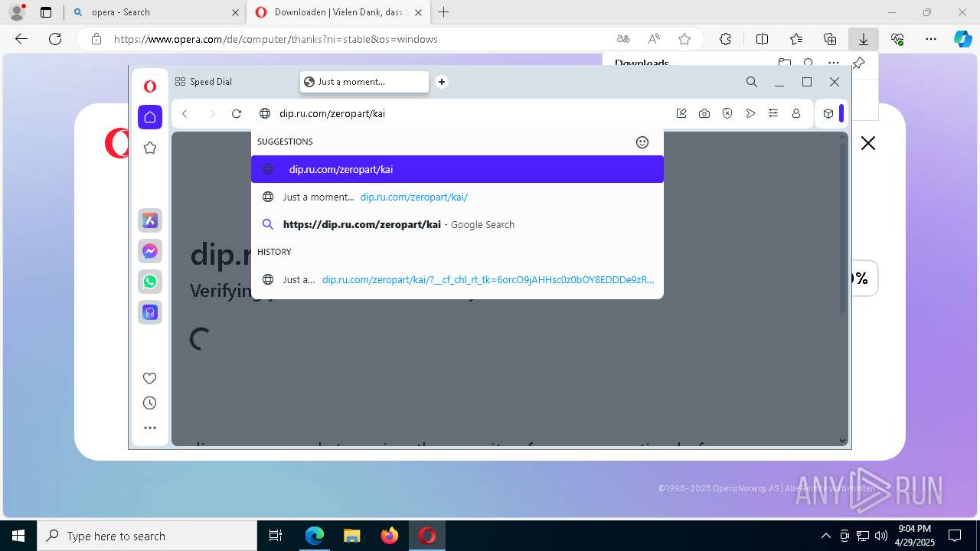The image size is (980, 551).
Task: Add page to Edge favorites star
Action: [x=684, y=39]
